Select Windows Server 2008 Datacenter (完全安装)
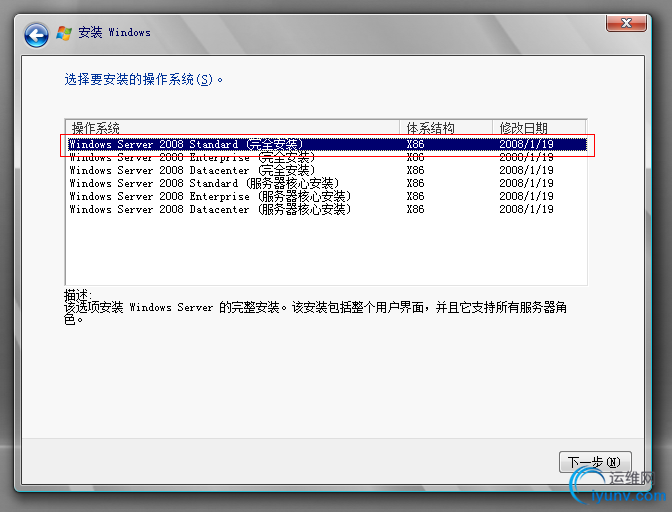672x512 pixels. [327, 171]
